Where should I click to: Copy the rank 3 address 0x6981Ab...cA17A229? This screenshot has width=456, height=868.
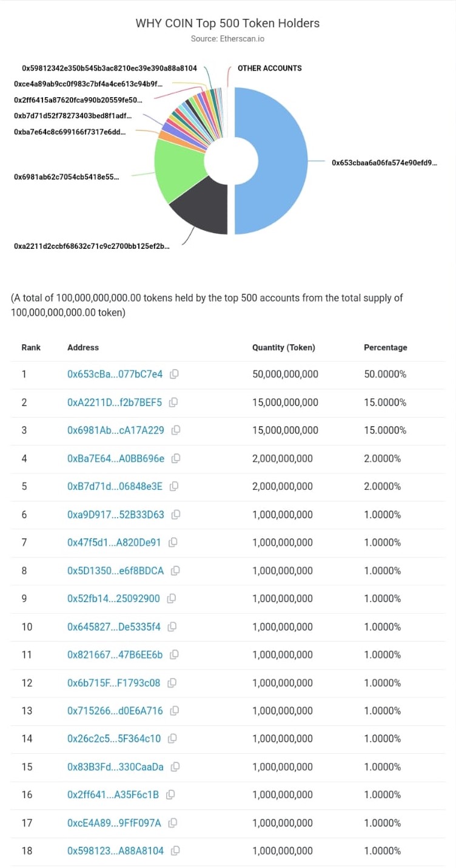176,430
